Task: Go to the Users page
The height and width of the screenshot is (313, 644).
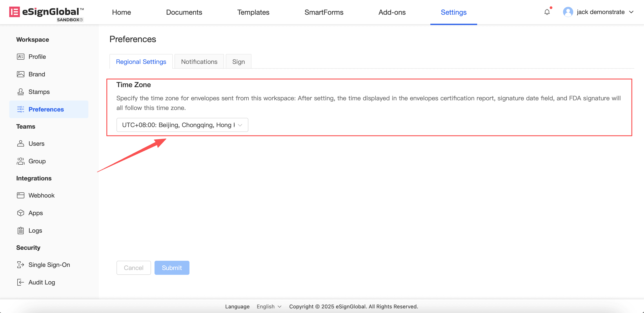Action: coord(36,144)
